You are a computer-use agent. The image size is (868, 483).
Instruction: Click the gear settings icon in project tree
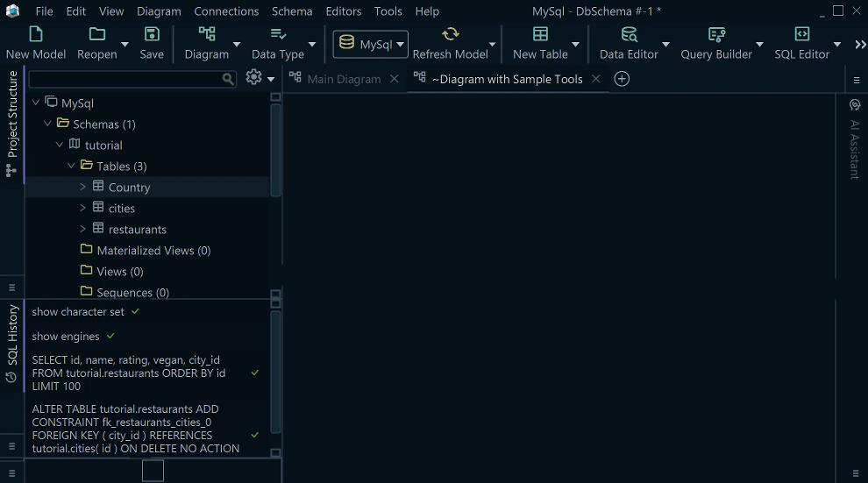pyautogui.click(x=254, y=78)
